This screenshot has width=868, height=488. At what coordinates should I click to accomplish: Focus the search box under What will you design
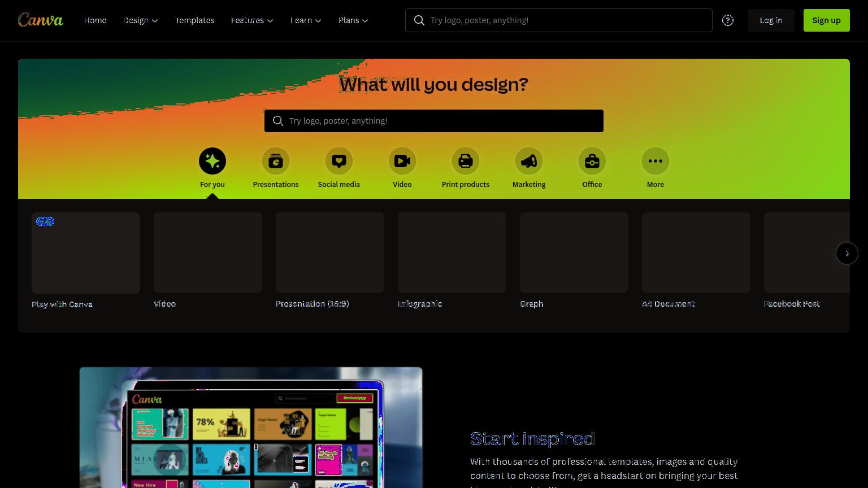pos(434,121)
